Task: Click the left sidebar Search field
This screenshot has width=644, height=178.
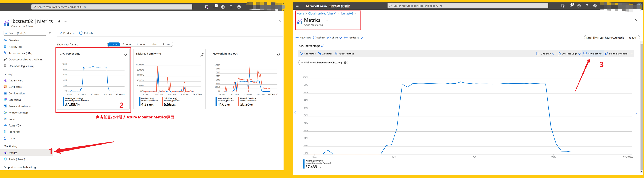Action: pyautogui.click(x=25, y=33)
